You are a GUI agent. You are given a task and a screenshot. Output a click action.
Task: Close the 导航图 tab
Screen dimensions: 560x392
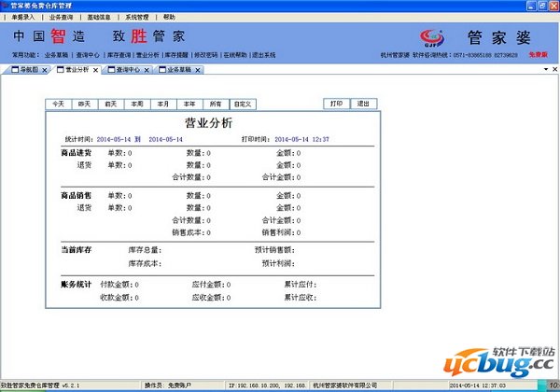click(44, 70)
